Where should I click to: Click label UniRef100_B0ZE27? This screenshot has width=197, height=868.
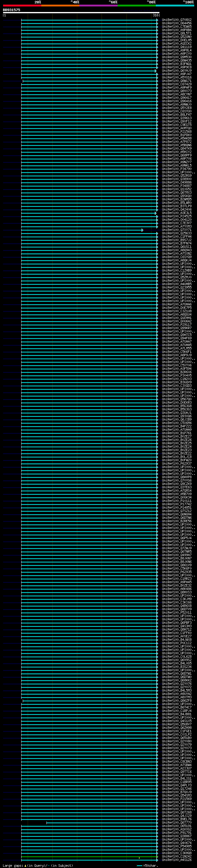click(177, 436)
